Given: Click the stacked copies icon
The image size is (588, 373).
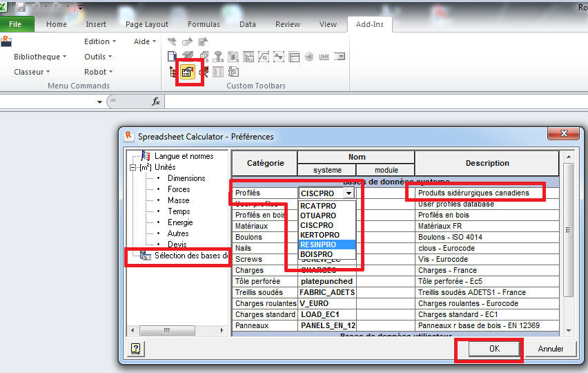Looking at the screenshot, I should click(204, 57).
